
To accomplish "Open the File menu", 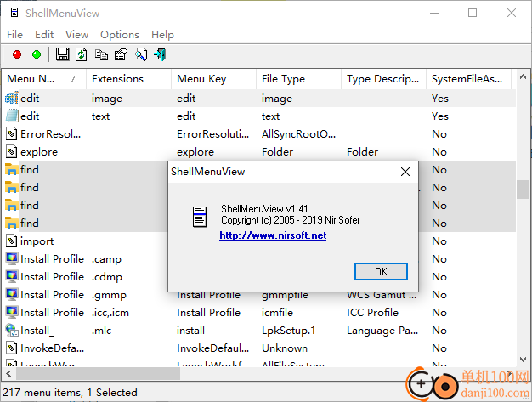I will pos(14,35).
